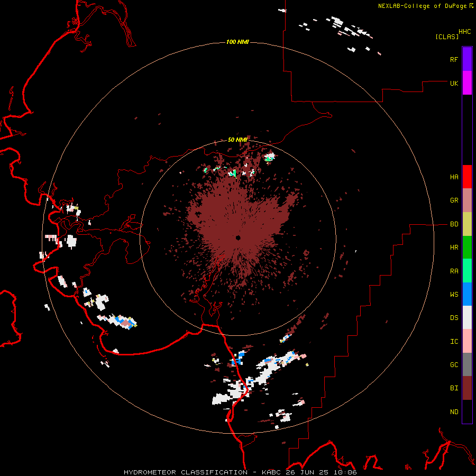
Task: Click the WS legend label
Action: (x=454, y=295)
